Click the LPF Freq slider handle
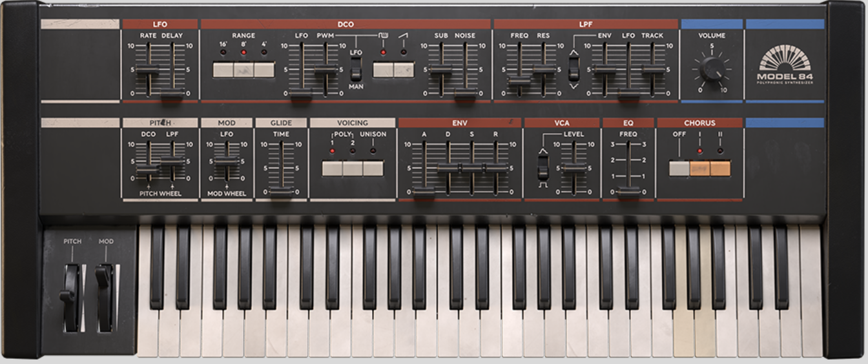868x364 pixels. pyautogui.click(x=519, y=82)
